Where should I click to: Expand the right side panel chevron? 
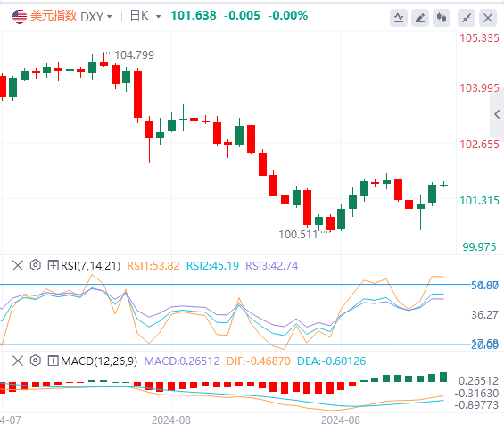click(x=497, y=114)
